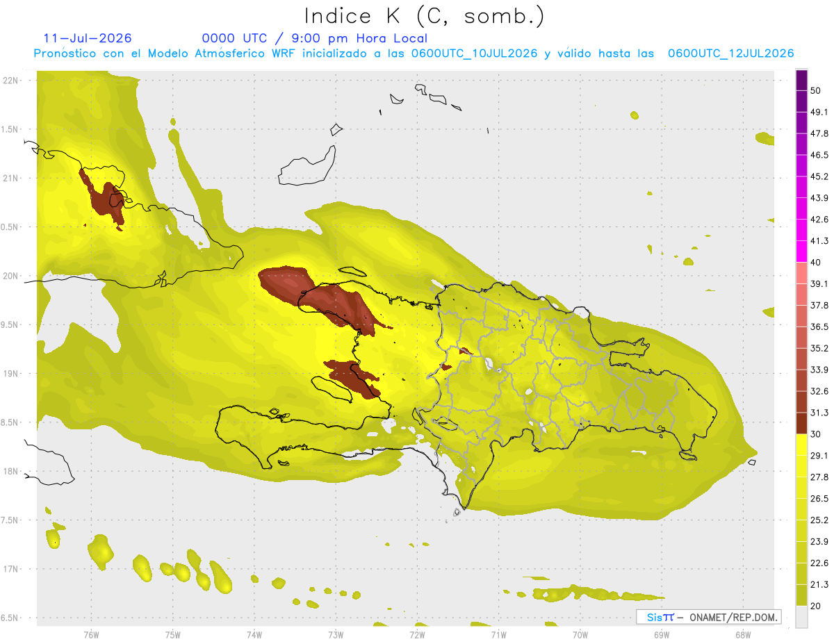Click the colorbar label '32.6'
This screenshot has width=834, height=644.
[x=819, y=391]
